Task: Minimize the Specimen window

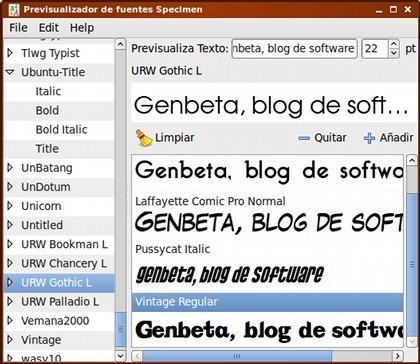Action: (x=379, y=10)
